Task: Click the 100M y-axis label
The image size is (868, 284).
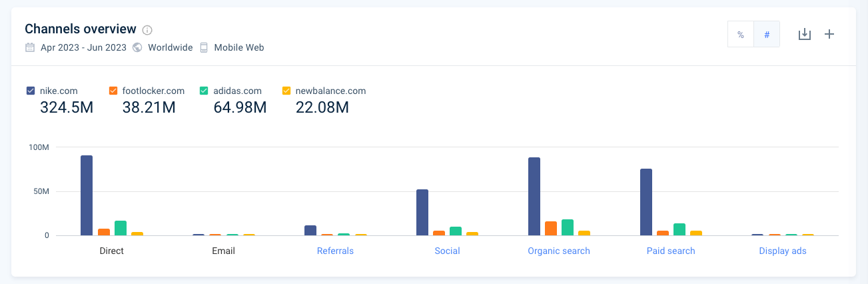Action: [x=39, y=147]
